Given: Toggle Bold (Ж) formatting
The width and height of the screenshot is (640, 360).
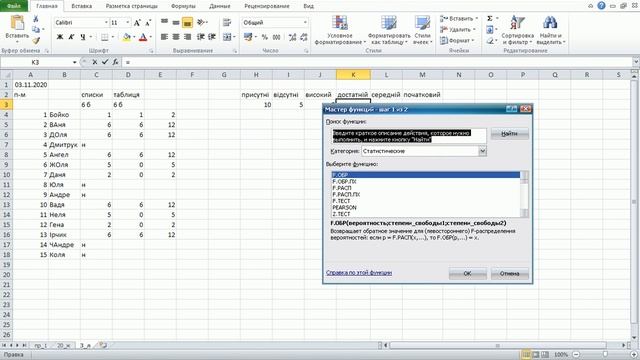Looking at the screenshot, I should click(60, 37).
